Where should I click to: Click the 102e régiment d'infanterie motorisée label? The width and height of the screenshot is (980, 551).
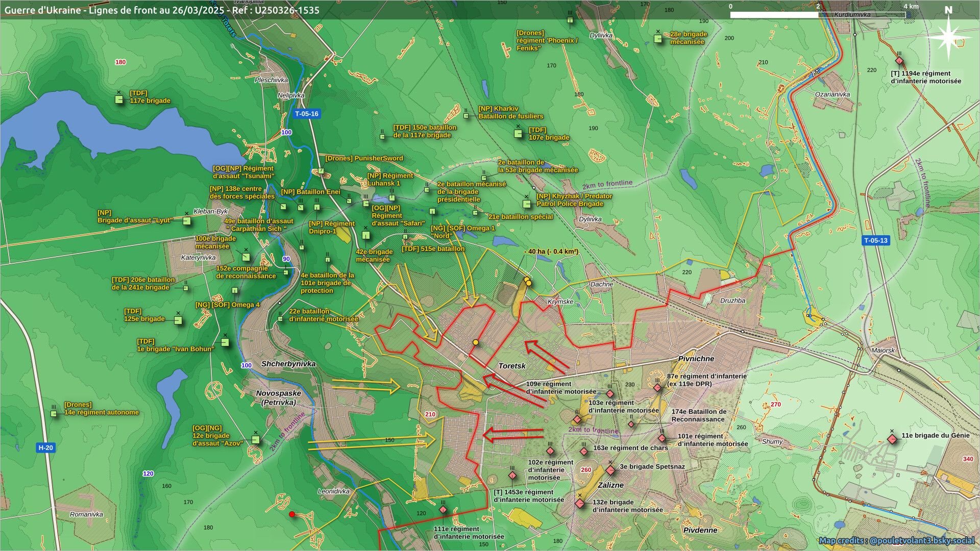550,470
